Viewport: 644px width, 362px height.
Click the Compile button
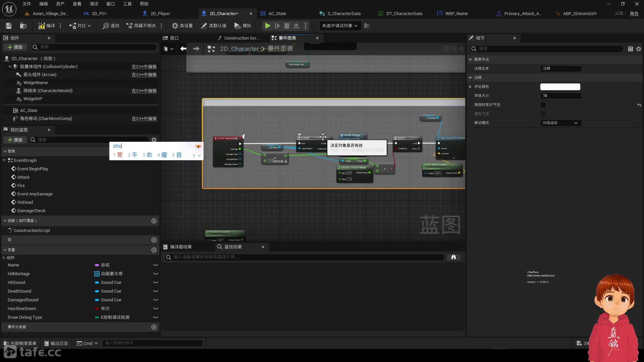47,26
